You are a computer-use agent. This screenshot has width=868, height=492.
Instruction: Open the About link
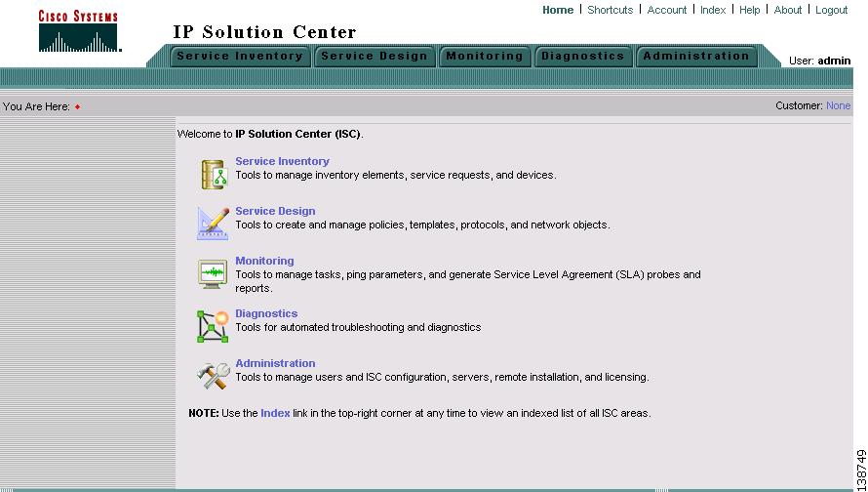coord(788,10)
